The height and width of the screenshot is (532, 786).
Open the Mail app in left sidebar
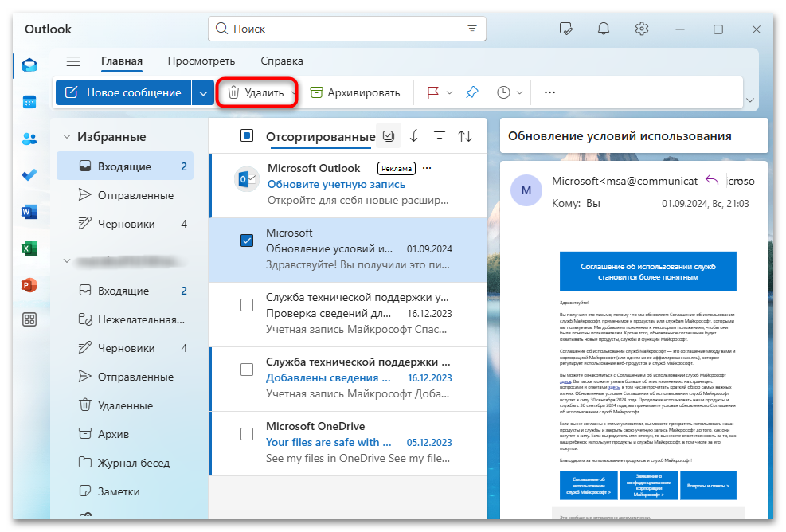tap(29, 65)
